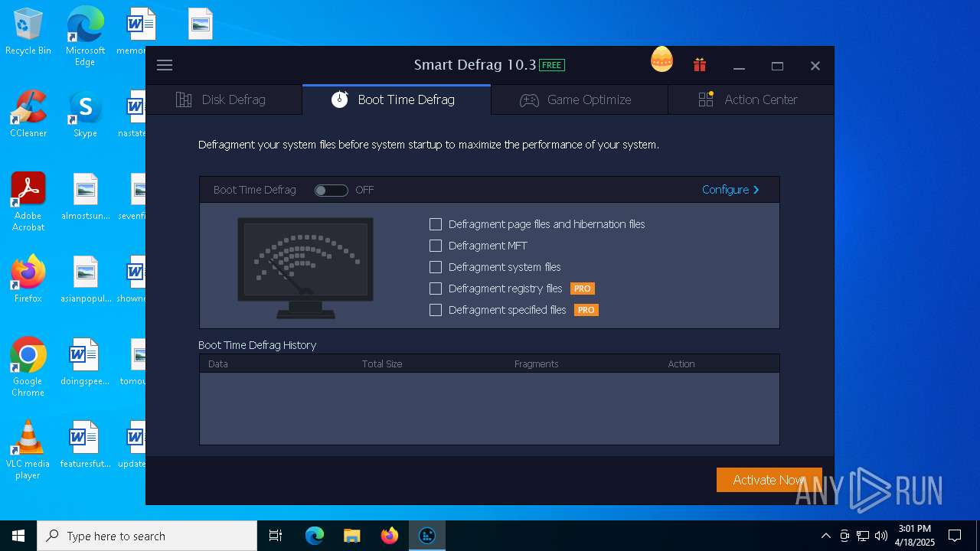Select the Firefox desktop shortcut
The image size is (980, 551).
pyautogui.click(x=28, y=279)
